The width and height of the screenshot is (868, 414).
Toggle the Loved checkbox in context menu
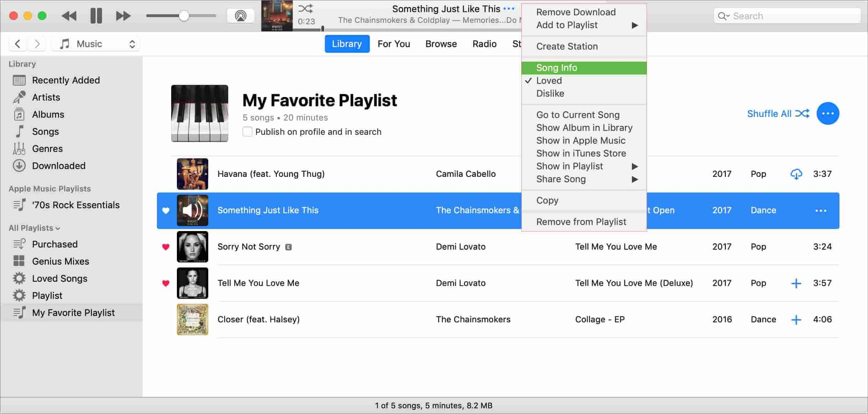(549, 80)
